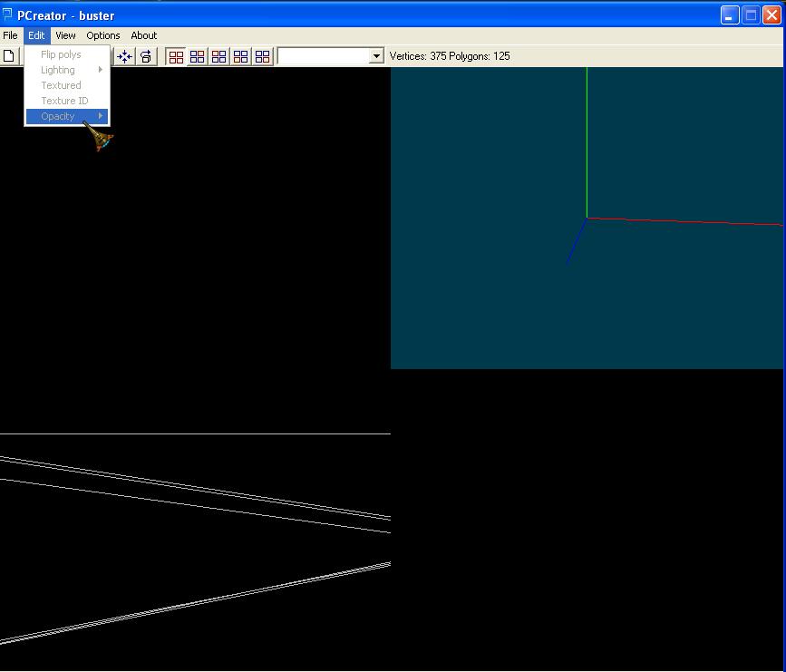The width and height of the screenshot is (786, 672).
Task: Click the Vertices and Polygons count text
Action: pos(450,56)
